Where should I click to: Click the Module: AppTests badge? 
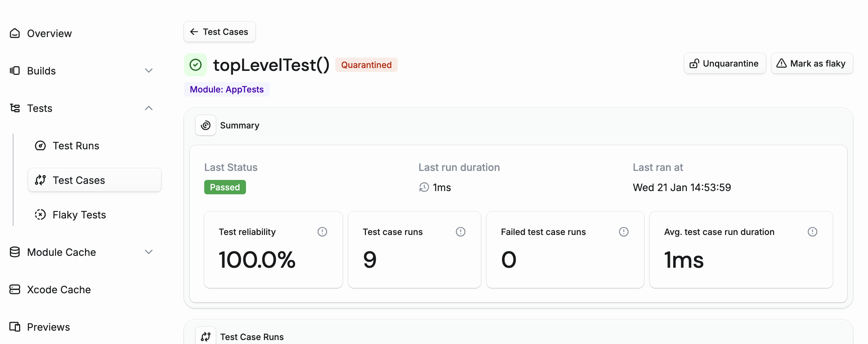click(227, 89)
